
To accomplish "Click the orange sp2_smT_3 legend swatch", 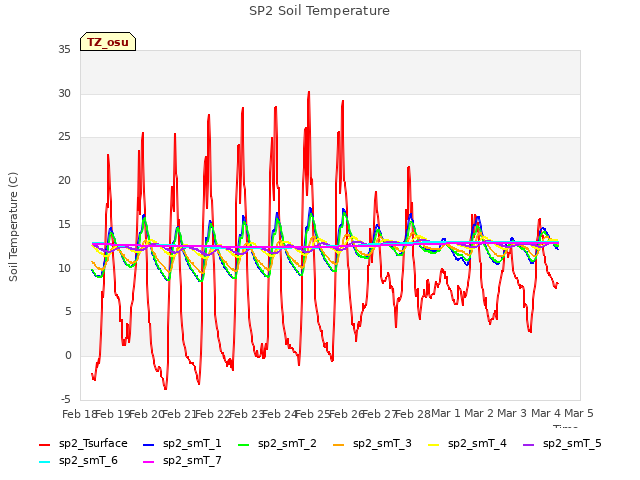I will (x=339, y=444).
